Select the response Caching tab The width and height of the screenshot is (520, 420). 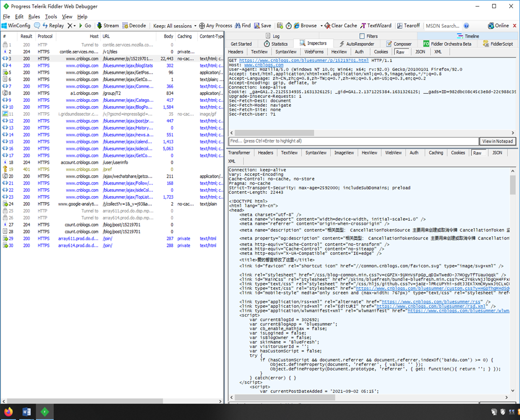point(436,153)
